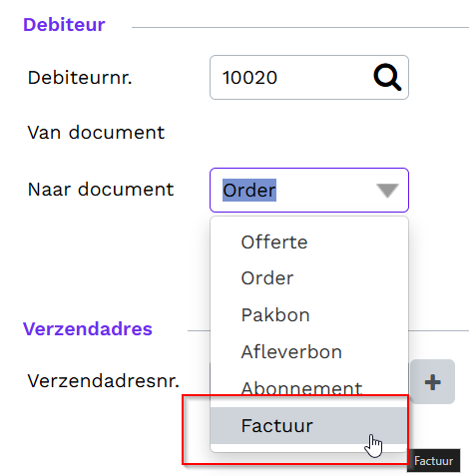This screenshot has height=476, width=469.
Task: Click the Debiteur section heading
Action: [64, 25]
